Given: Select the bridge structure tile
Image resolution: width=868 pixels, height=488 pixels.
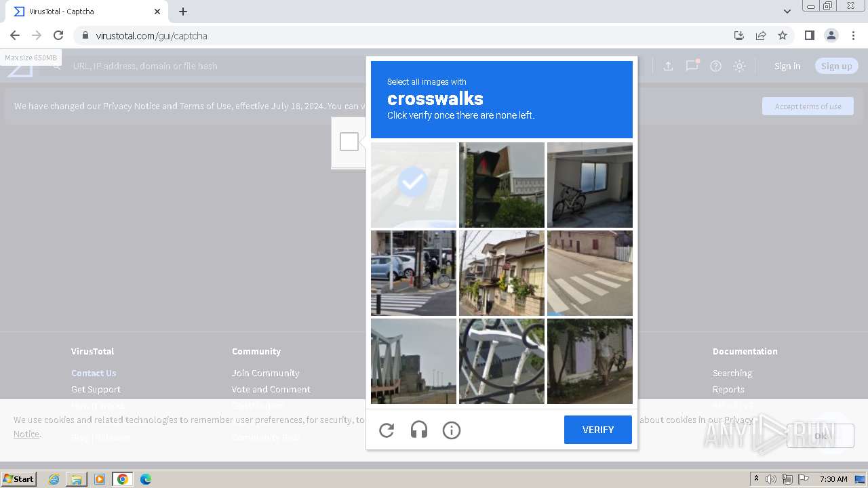Looking at the screenshot, I should tap(414, 361).
